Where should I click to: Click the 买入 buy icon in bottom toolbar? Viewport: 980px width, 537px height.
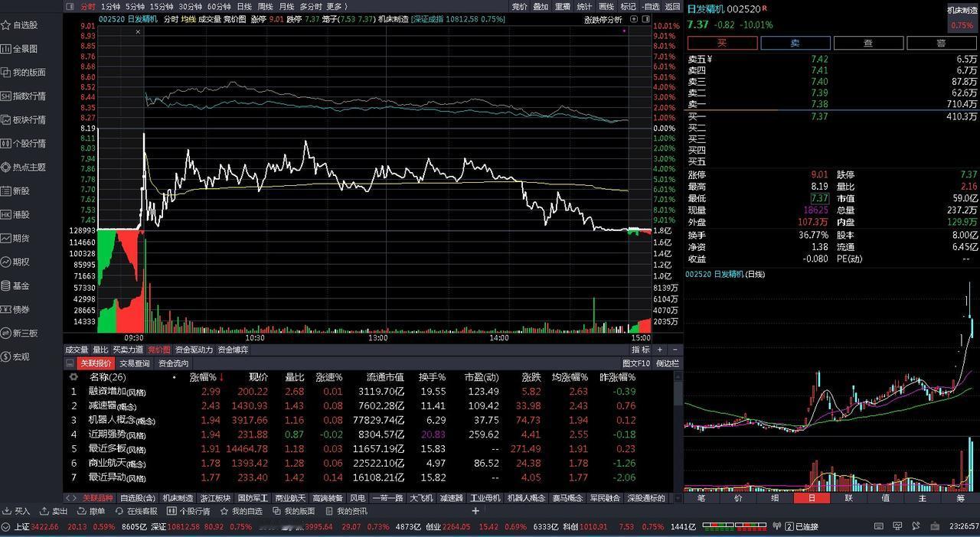[x=16, y=511]
